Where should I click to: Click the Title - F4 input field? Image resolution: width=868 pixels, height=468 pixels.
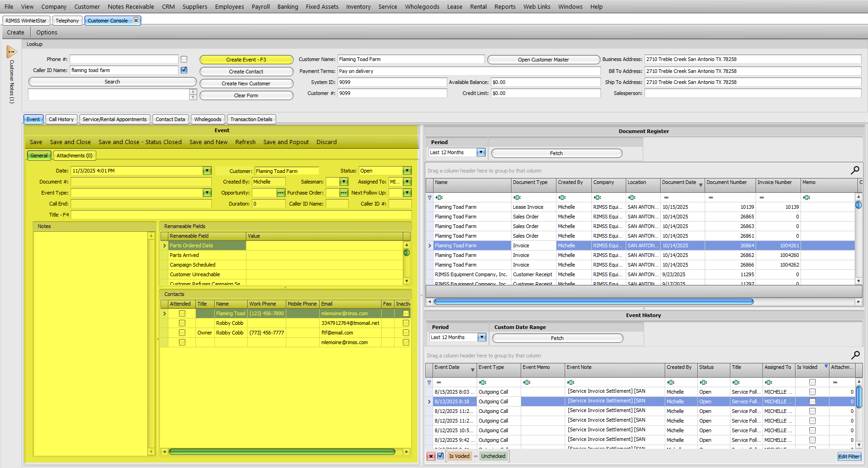coord(241,215)
